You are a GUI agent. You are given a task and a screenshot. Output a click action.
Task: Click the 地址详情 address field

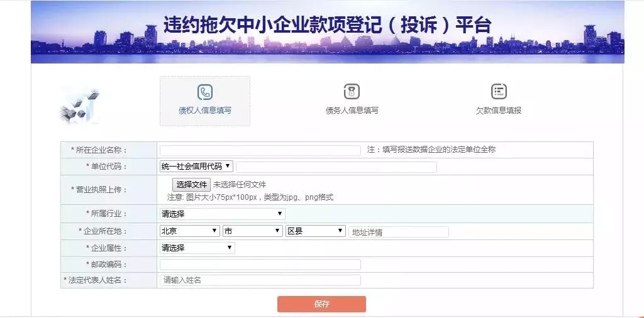[x=398, y=232]
